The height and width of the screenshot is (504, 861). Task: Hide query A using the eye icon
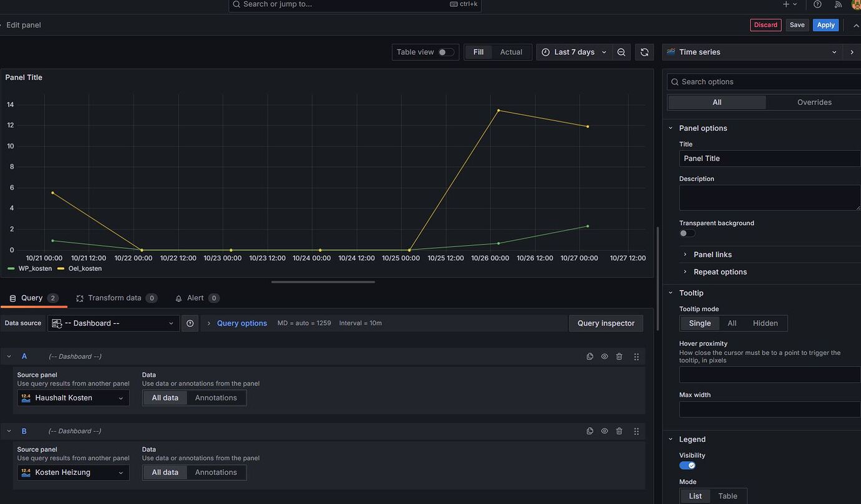(x=604, y=356)
